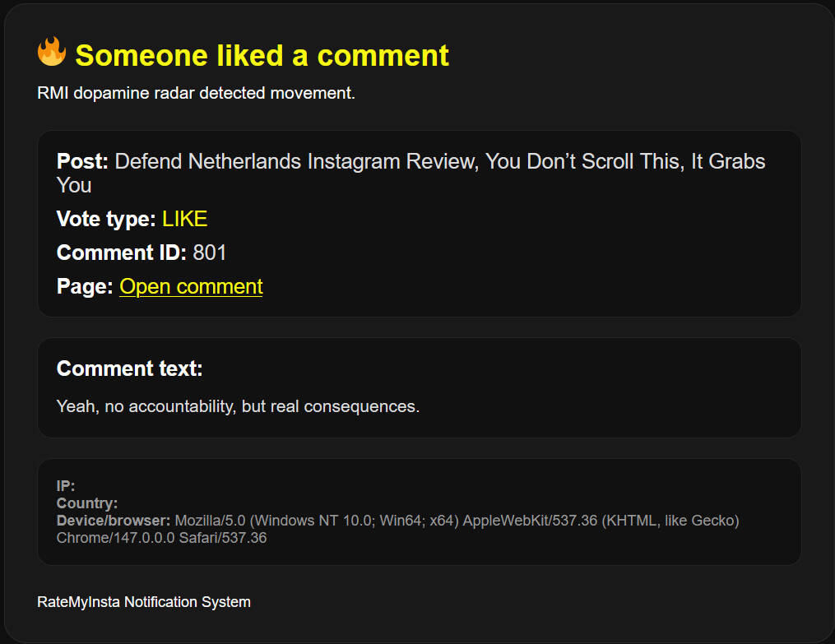This screenshot has width=835, height=644.
Task: Click the Chrome/147.0.0.0 Safari version text
Action: (161, 538)
